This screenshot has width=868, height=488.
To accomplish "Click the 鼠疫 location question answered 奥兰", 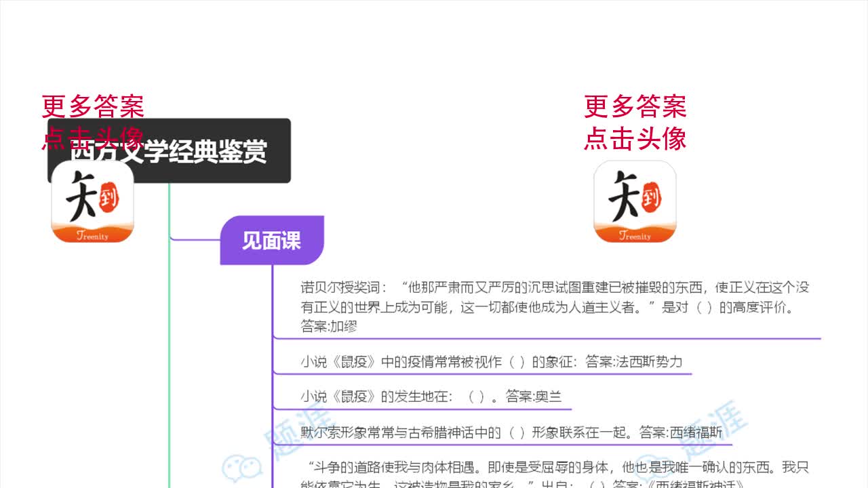I will click(431, 396).
